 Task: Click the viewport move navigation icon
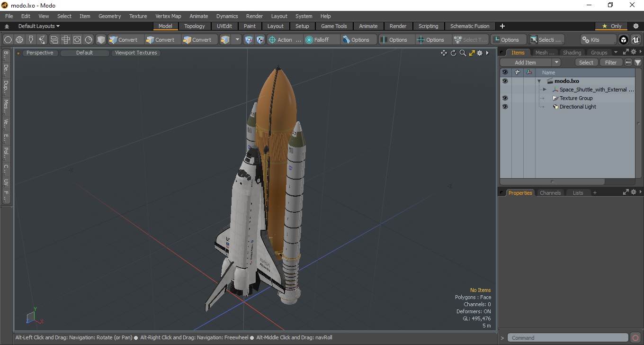point(444,53)
